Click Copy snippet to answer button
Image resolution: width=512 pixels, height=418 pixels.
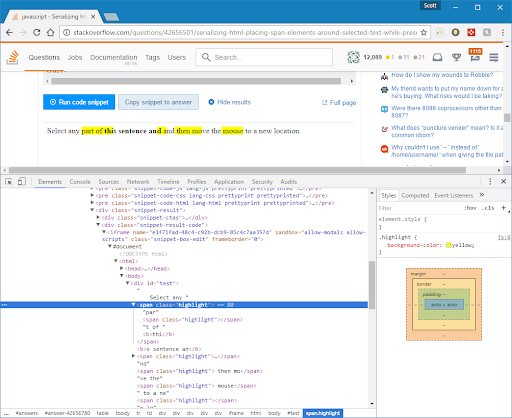pyautogui.click(x=158, y=102)
